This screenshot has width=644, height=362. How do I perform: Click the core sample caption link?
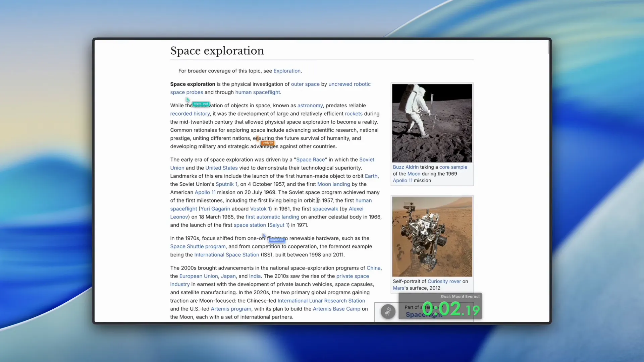[x=453, y=167]
